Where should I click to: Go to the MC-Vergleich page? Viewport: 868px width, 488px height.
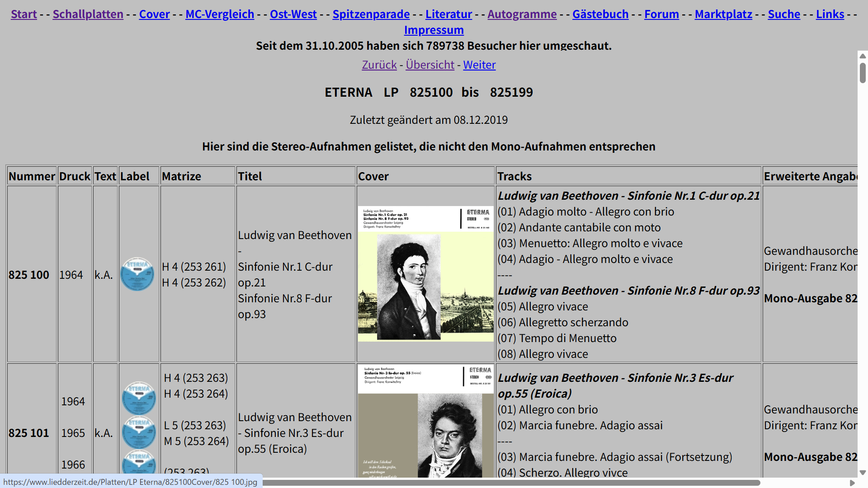[x=220, y=14]
